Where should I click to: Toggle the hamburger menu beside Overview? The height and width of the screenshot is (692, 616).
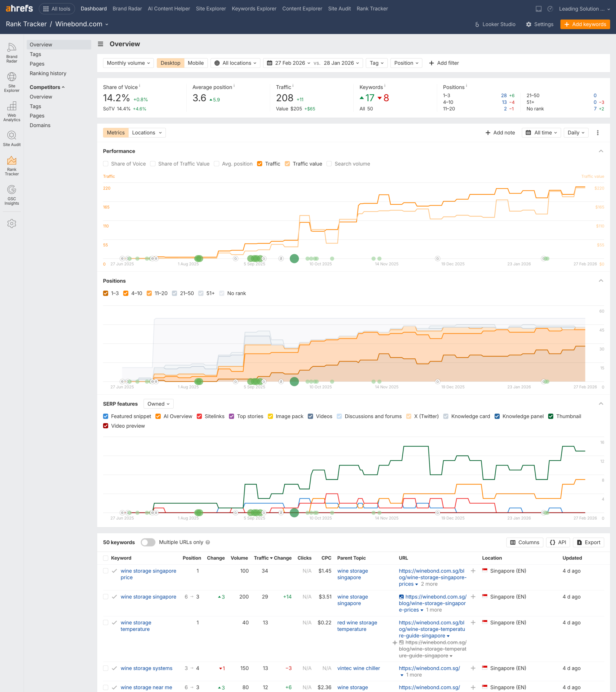click(x=101, y=44)
